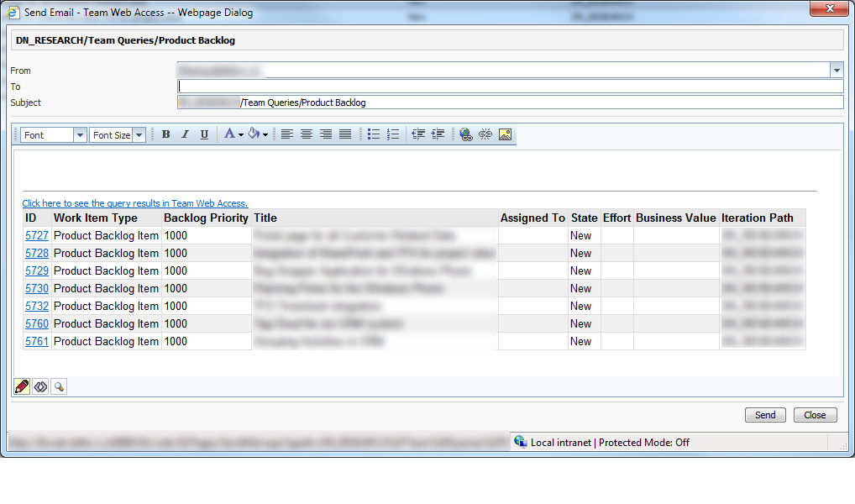855x504 pixels.
Task: Center align the email text
Action: (x=307, y=134)
